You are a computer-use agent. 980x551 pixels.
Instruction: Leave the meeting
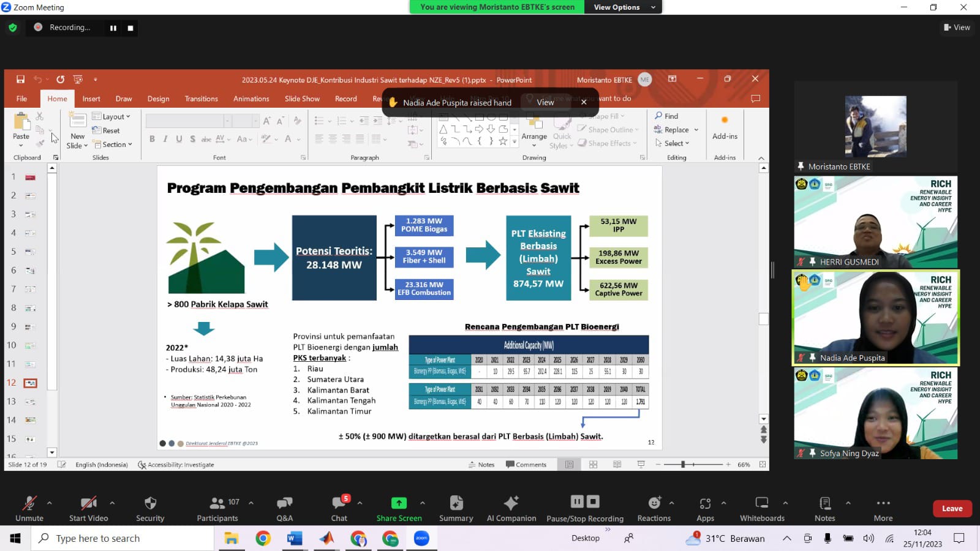pos(952,509)
